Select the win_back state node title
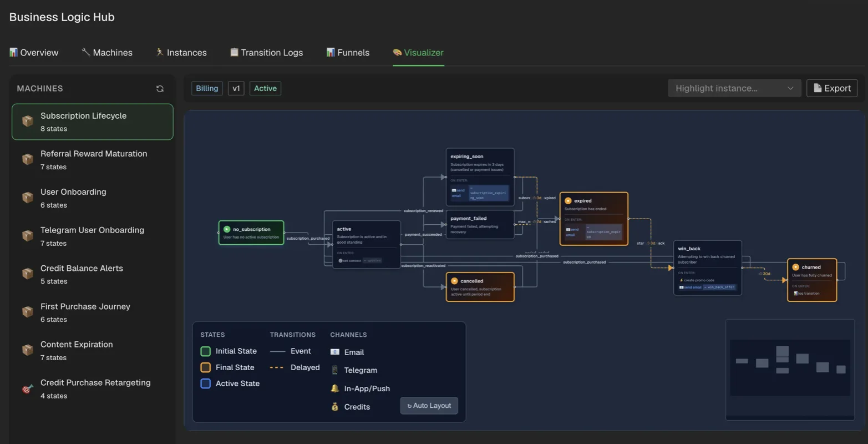This screenshot has width=868, height=444. (689, 249)
